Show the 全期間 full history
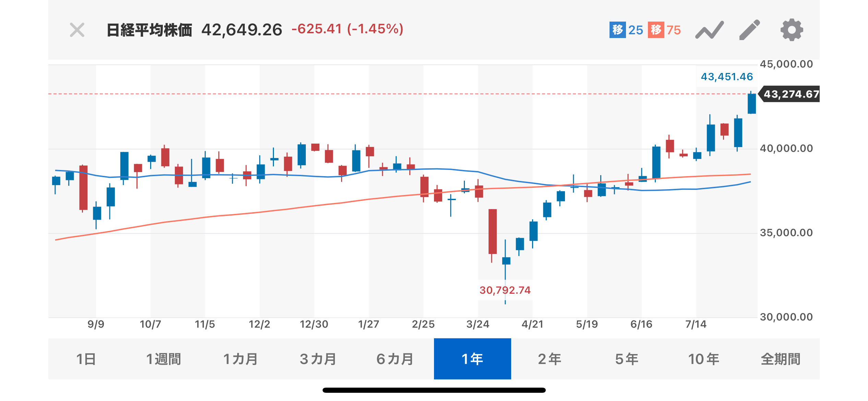 click(x=781, y=359)
